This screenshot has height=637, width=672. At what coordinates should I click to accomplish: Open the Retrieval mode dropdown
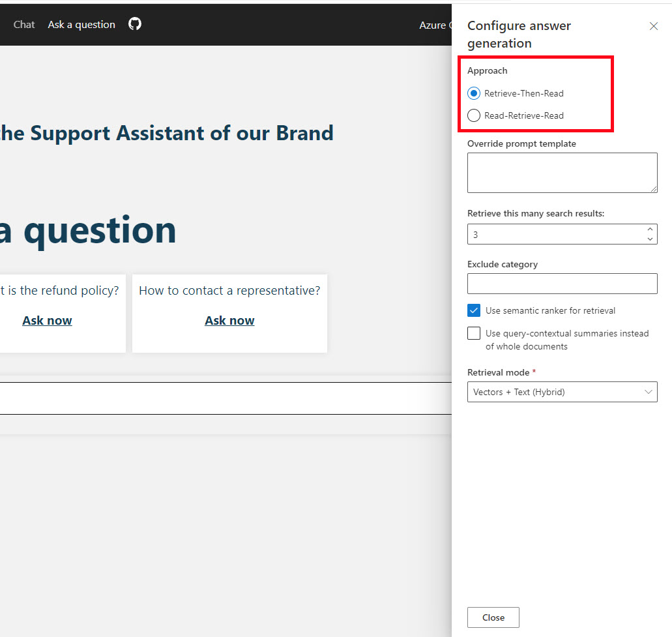pyautogui.click(x=562, y=392)
